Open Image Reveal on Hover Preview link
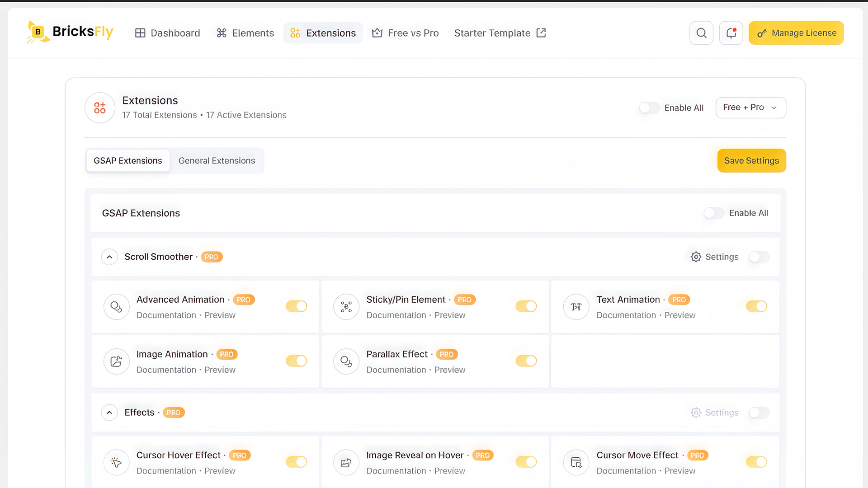Screen dimensions: 868x488 [450, 471]
